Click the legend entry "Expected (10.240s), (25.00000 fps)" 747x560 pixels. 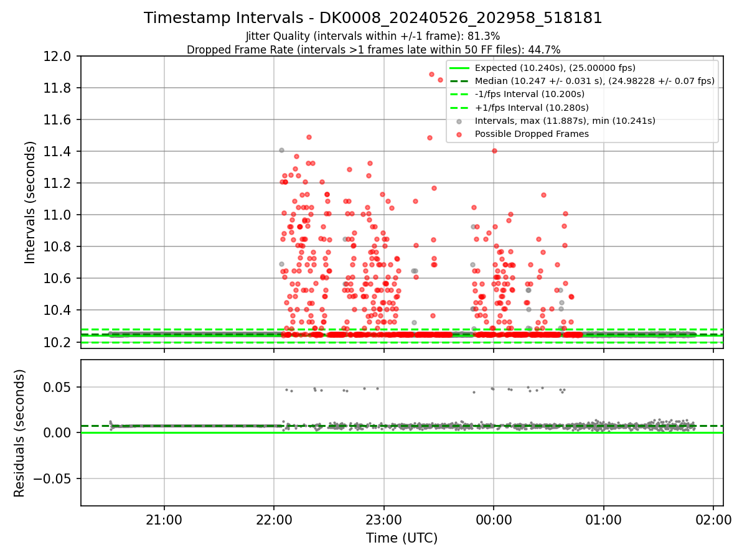coord(555,68)
